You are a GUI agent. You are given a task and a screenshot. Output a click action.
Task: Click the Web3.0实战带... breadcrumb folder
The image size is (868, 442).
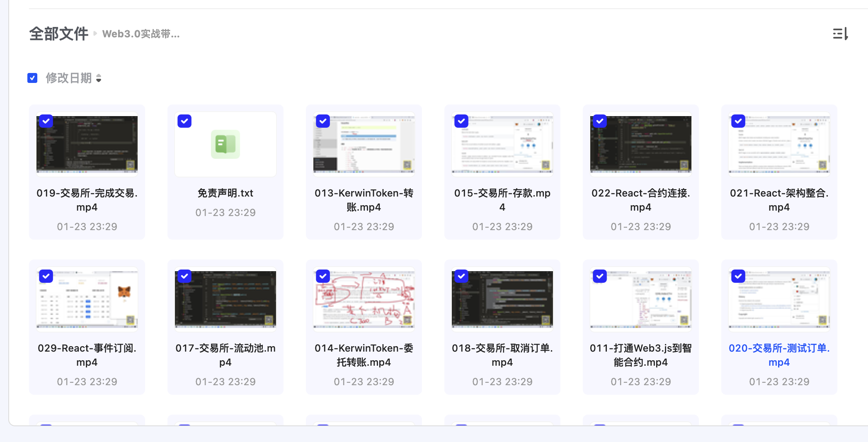coord(141,34)
